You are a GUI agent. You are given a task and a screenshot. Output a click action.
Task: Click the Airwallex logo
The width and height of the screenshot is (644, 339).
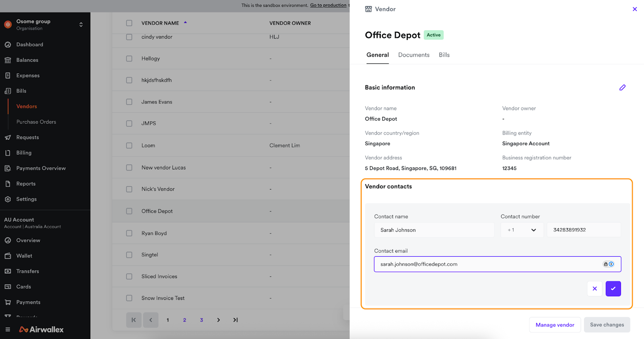point(41,329)
